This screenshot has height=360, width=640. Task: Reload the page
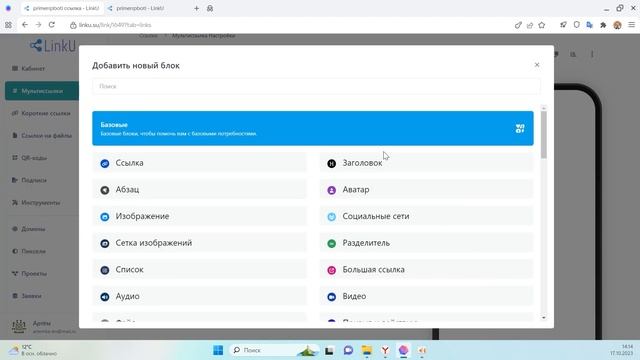pos(52,25)
